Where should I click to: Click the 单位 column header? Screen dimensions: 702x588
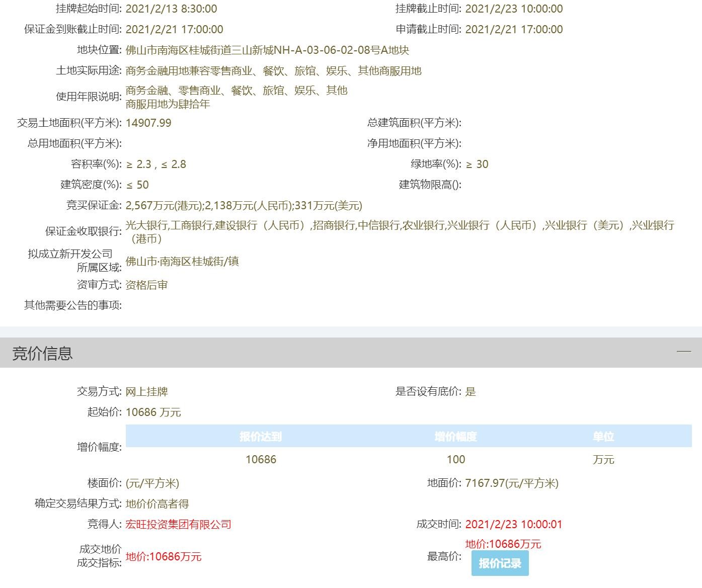603,437
